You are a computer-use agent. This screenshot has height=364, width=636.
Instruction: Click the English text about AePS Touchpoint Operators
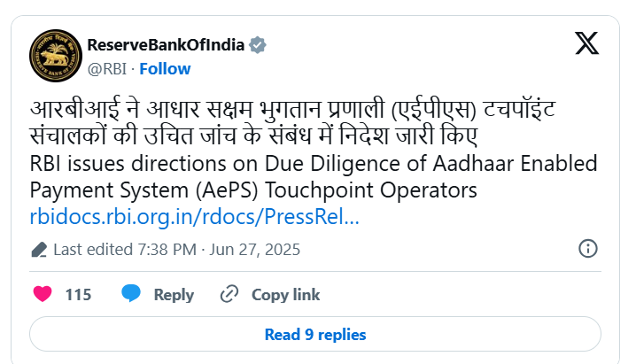click(x=314, y=177)
